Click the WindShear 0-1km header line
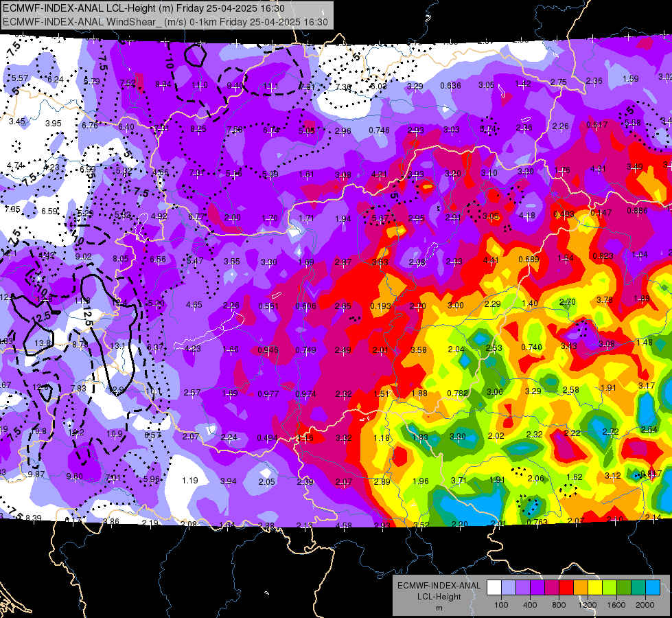The width and height of the screenshot is (672, 618). [x=165, y=22]
